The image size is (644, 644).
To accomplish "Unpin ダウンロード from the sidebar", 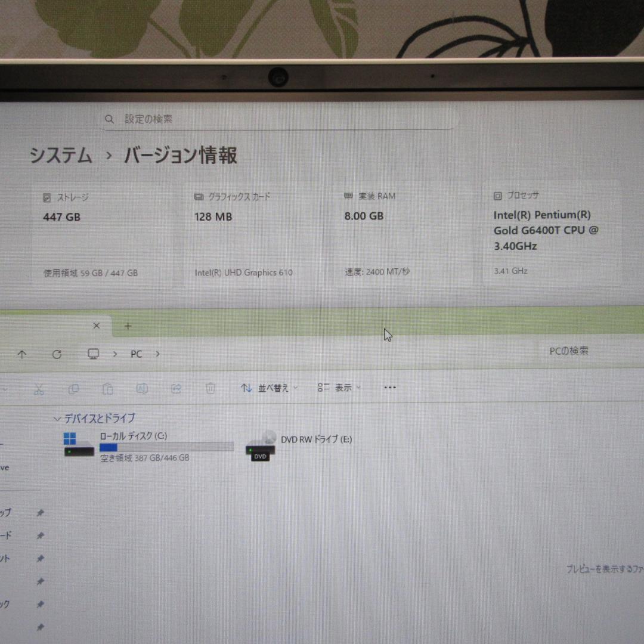I will click(x=40, y=535).
